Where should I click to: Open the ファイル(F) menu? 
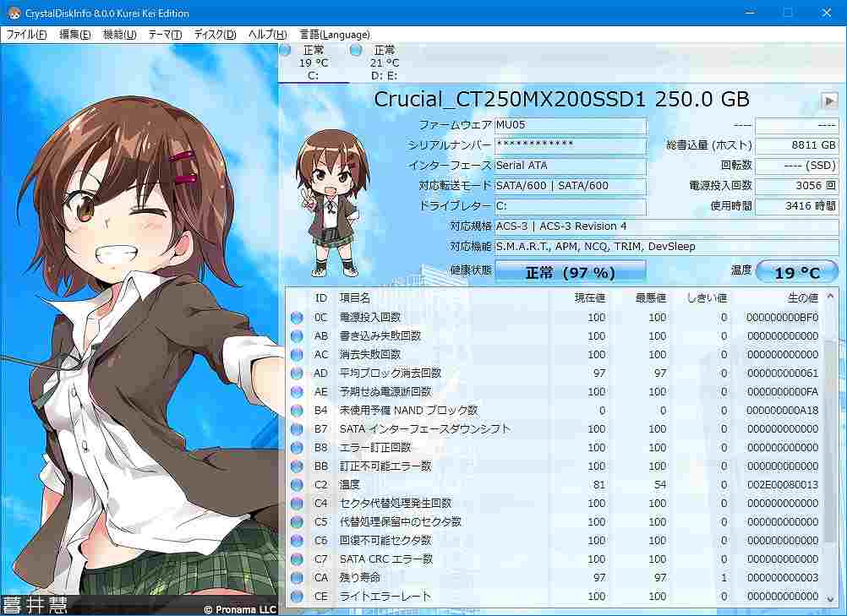coord(26,35)
